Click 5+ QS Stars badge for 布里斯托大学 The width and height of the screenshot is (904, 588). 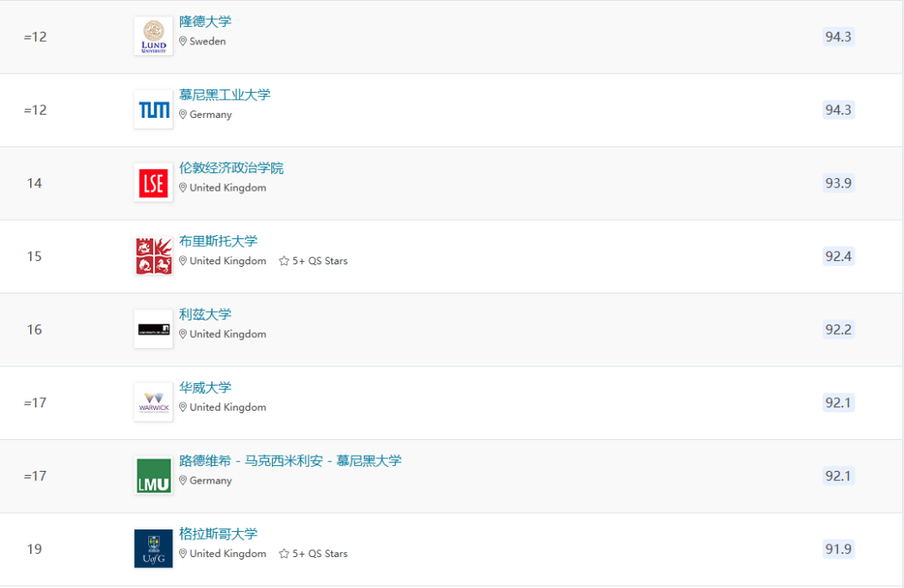point(313,261)
